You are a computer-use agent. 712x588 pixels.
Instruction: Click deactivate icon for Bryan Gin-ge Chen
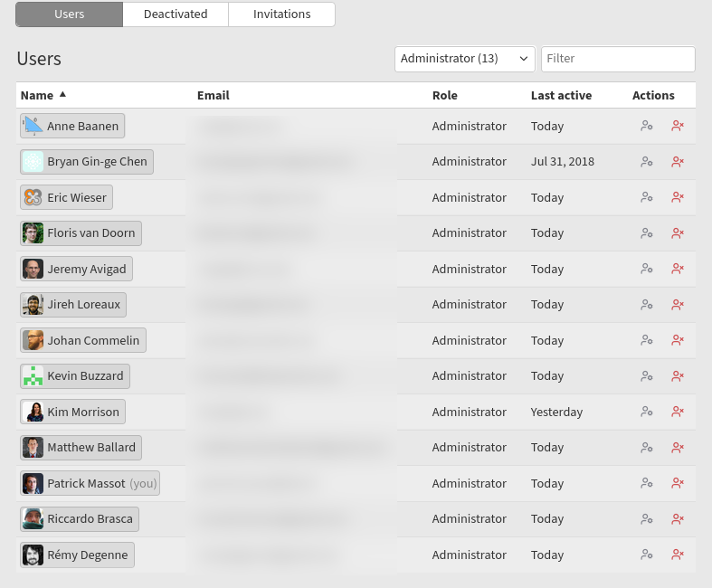[x=677, y=162]
